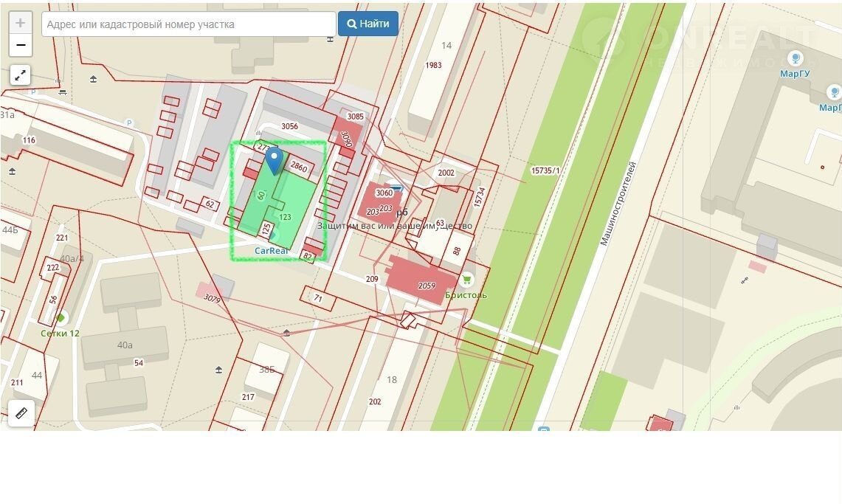Click building 40а on the map

click(x=125, y=345)
